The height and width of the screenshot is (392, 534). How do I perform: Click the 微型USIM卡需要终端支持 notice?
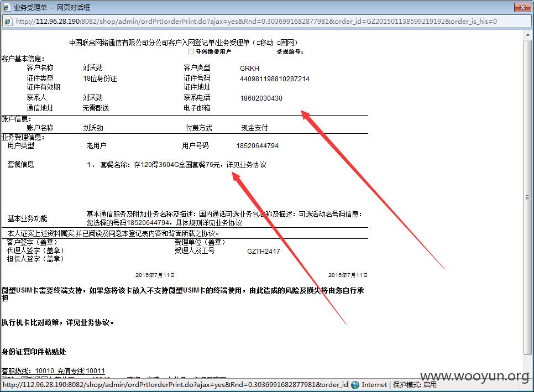pyautogui.click(x=183, y=294)
